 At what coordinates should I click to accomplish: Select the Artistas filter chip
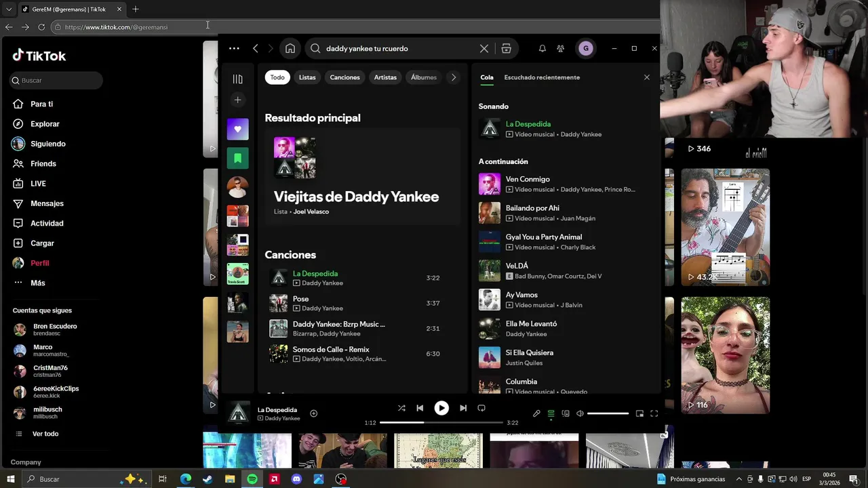click(x=385, y=77)
